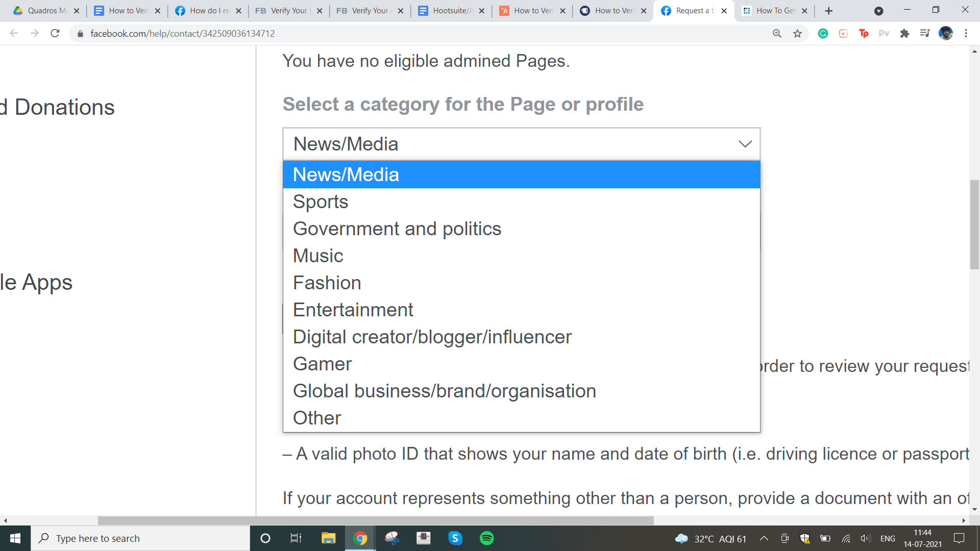980x551 pixels.
Task: Launch Spotify from the taskbar
Action: tap(486, 538)
